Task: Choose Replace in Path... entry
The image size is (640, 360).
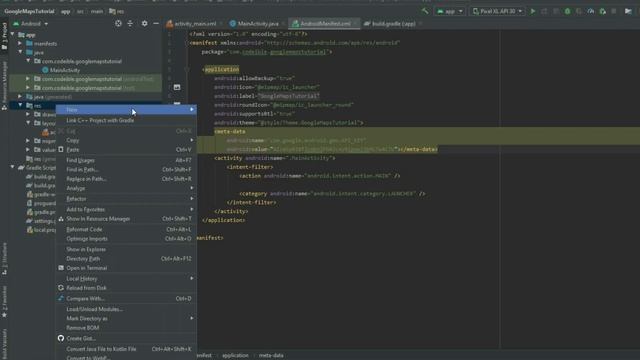Action: (x=126, y=179)
